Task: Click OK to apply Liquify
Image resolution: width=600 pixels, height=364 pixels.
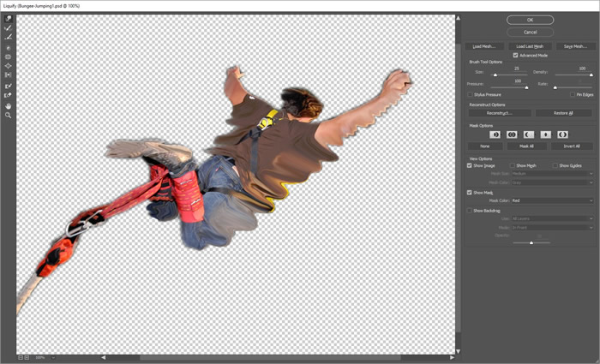Action: [530, 20]
